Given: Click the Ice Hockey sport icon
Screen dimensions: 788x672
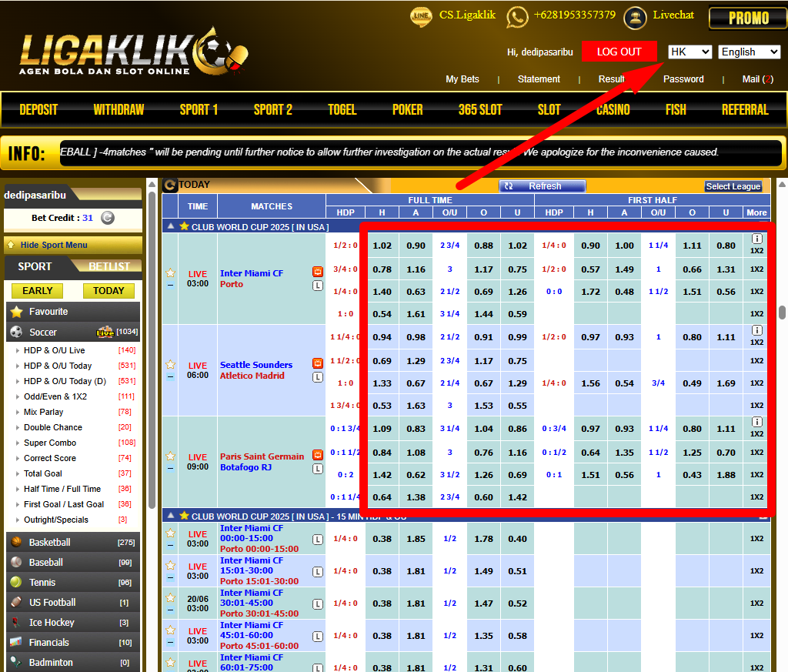Looking at the screenshot, I should [x=16, y=622].
